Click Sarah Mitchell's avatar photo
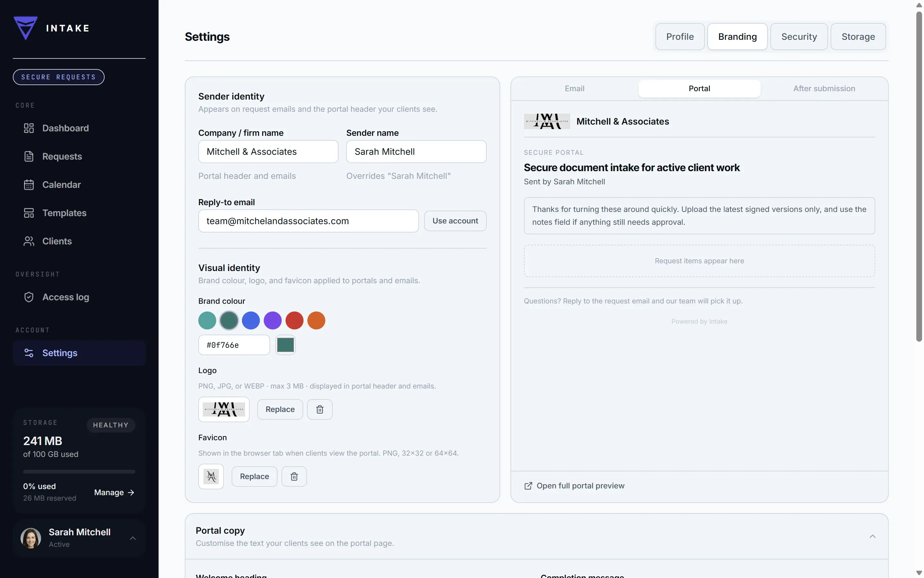This screenshot has height=578, width=924. pyautogui.click(x=30, y=538)
